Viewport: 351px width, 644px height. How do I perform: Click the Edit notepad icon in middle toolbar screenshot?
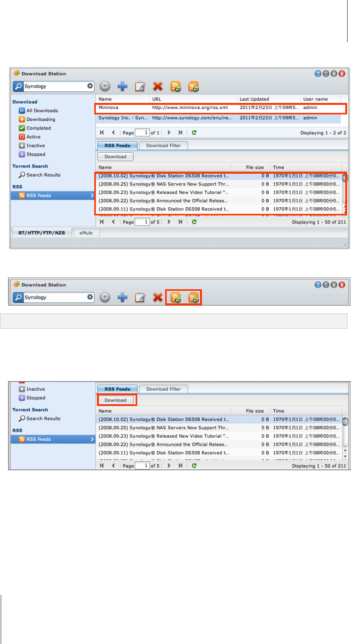tap(140, 297)
